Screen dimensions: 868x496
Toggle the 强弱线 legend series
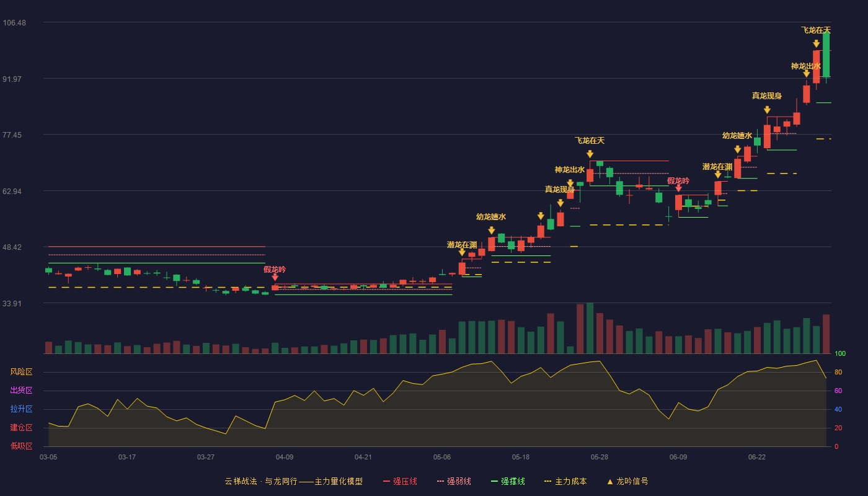[454, 481]
